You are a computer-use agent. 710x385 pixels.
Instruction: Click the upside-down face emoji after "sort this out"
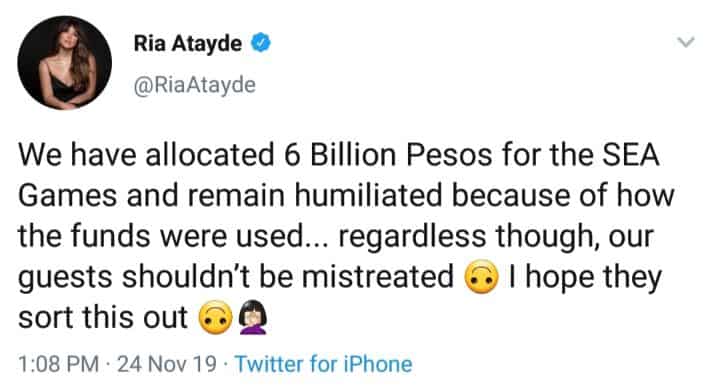(x=216, y=317)
